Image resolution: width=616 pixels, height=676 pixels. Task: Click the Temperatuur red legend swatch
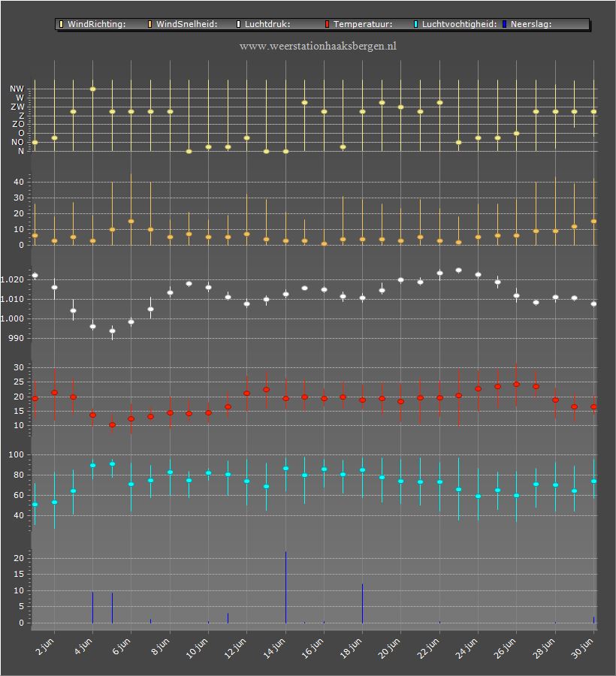pos(328,24)
